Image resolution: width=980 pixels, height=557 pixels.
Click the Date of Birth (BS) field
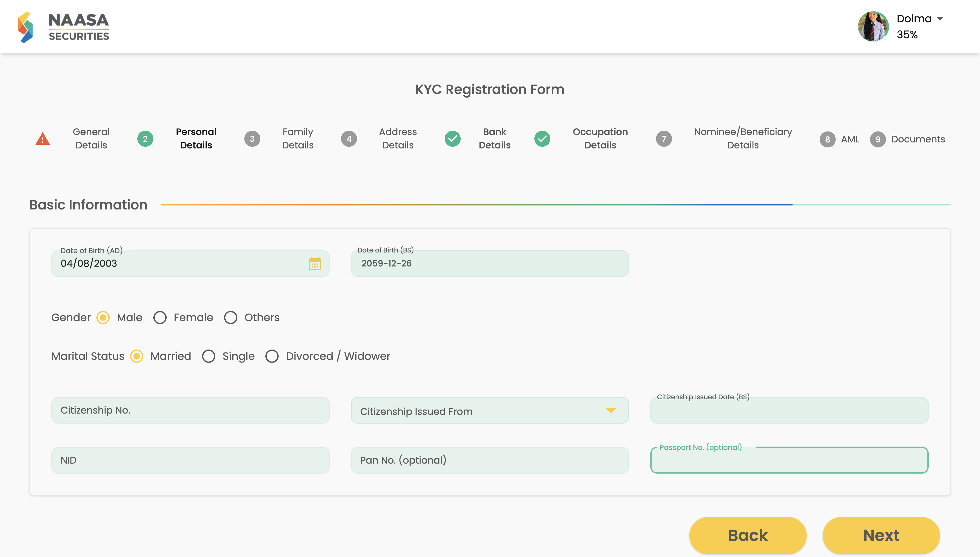click(x=490, y=263)
